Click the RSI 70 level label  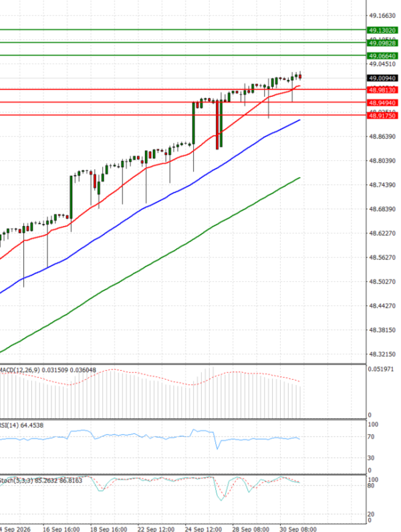pos(371,437)
